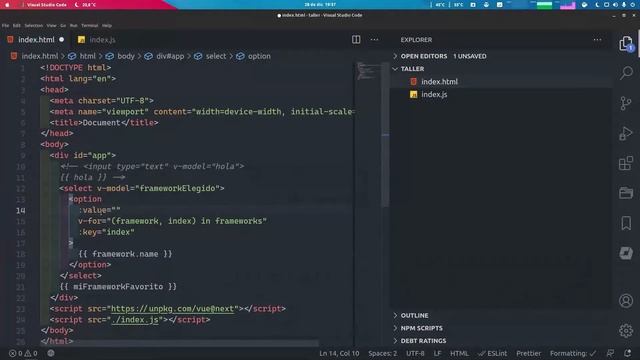Viewport: 640px width, 360px height.
Task: Follow the unpkg.com/vue@next link
Action: (x=173, y=309)
